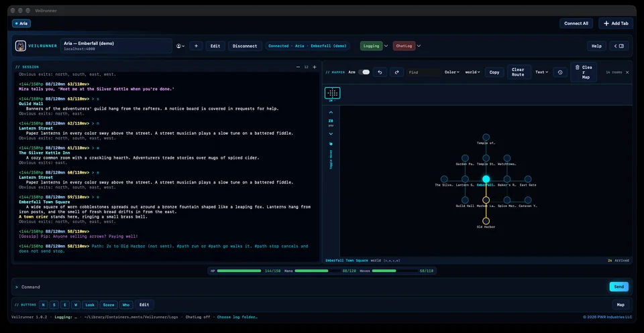Click the E direction button
Image resolution: width=644 pixels, height=333 pixels.
[x=65, y=305]
